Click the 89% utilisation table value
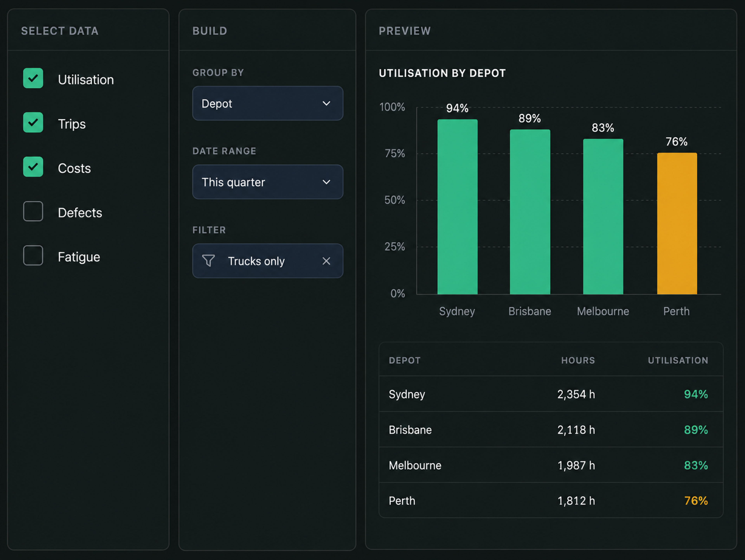 pos(696,430)
